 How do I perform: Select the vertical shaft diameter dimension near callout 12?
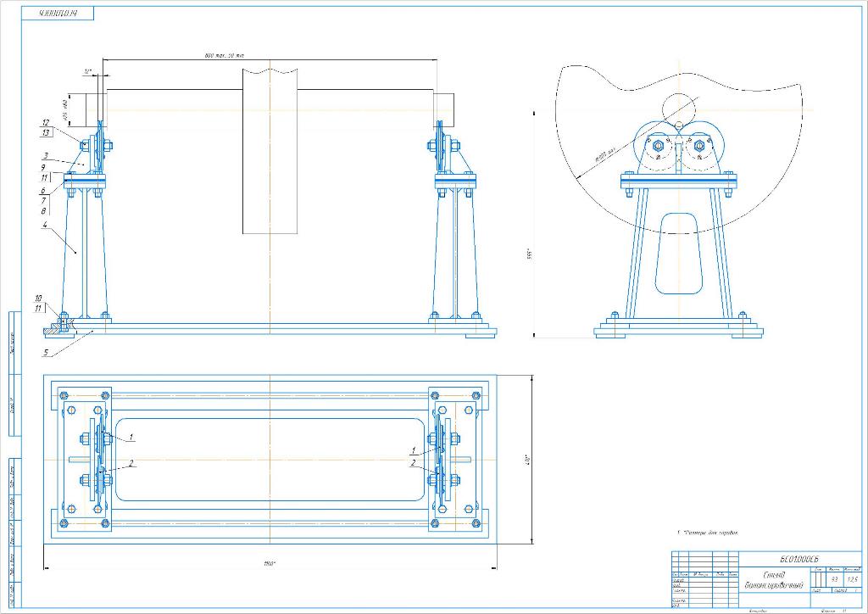[65, 109]
